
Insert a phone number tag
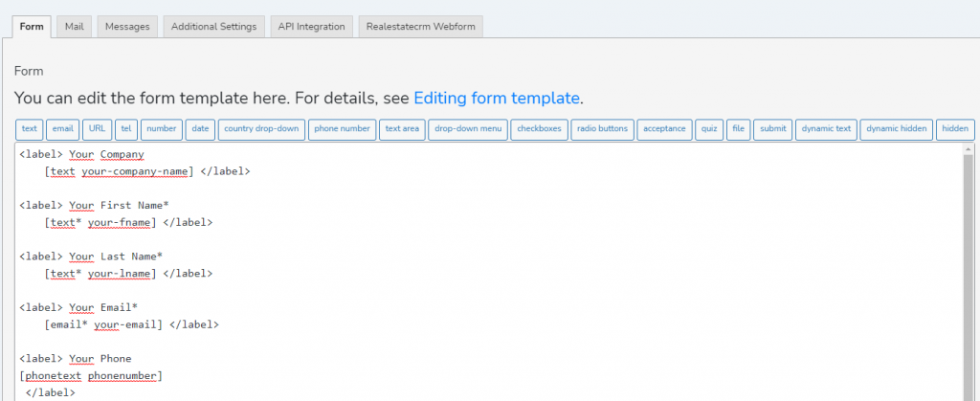(x=342, y=129)
